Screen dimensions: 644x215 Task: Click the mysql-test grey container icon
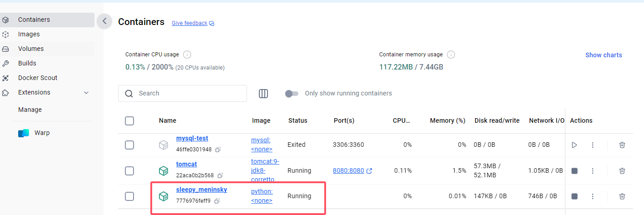coord(163,145)
